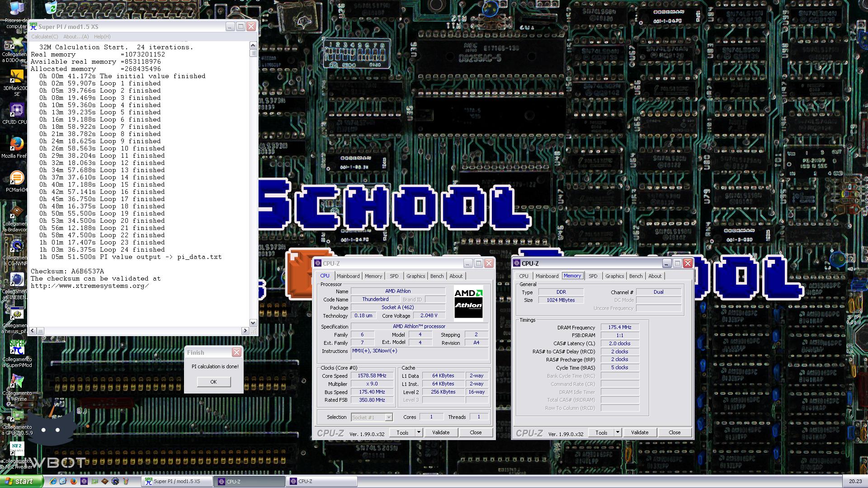Click Close button in right CPU-Z window
This screenshot has height=488, width=868.
point(675,432)
